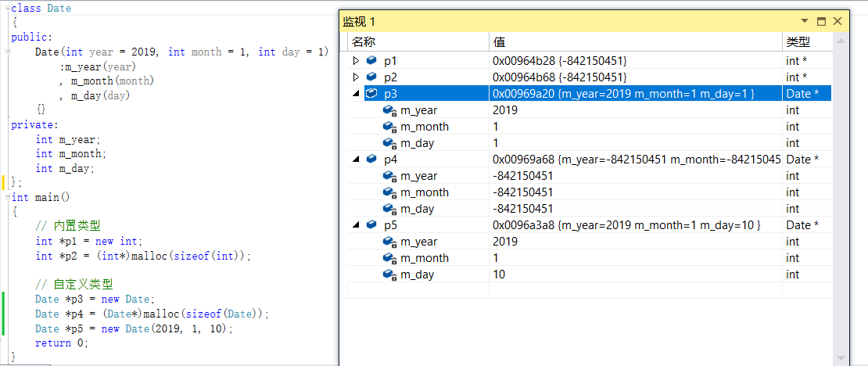868x366 pixels.
Task: Click code line 'Date *p3 = new Date;'
Action: 95,300
